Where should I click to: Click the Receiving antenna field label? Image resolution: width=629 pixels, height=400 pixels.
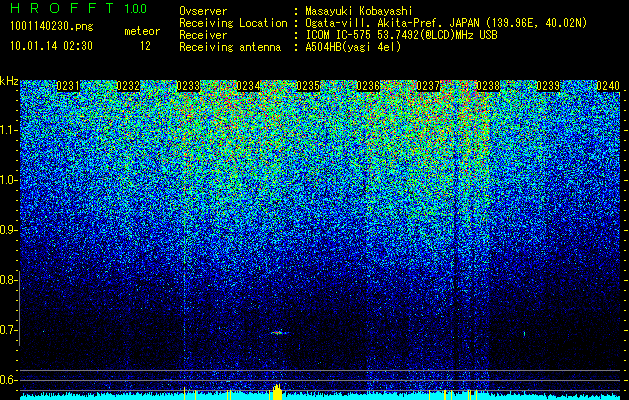[230, 47]
